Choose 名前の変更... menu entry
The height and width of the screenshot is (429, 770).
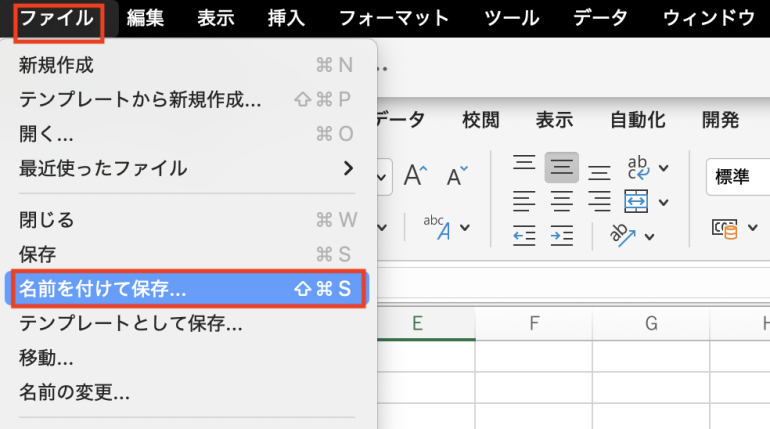[x=187, y=392]
